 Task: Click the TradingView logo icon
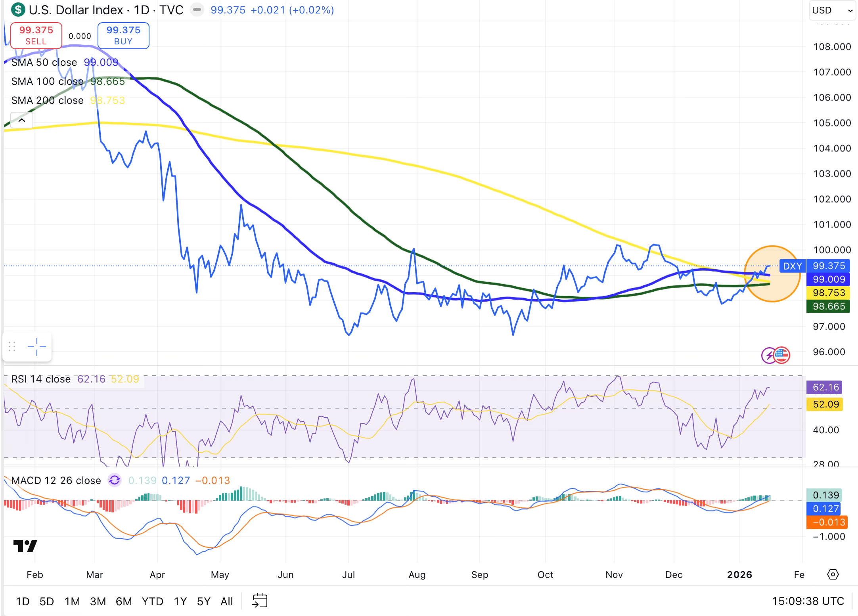25,546
